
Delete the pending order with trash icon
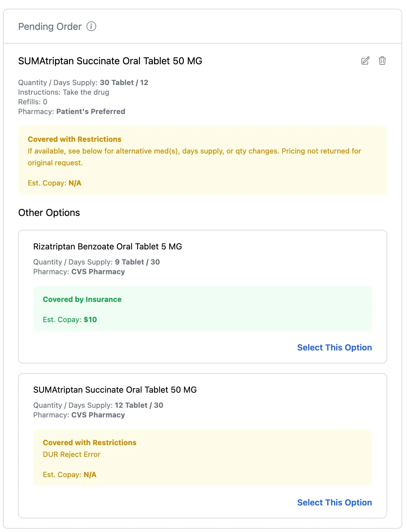(382, 61)
